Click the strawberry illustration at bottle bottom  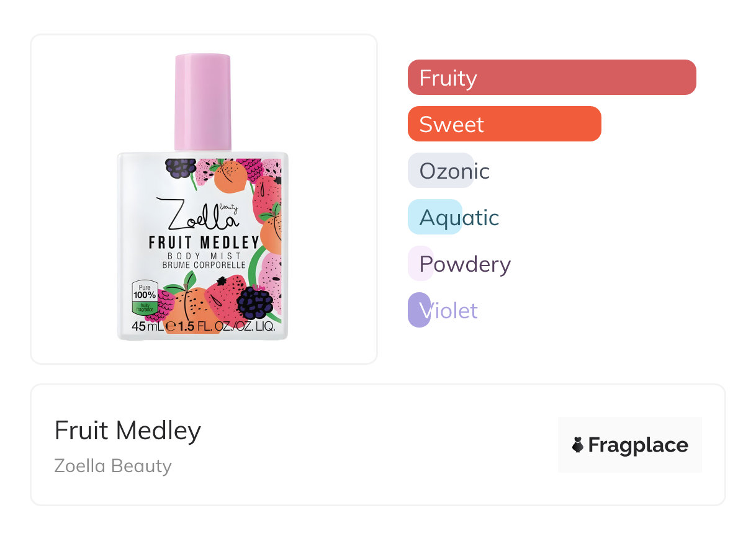click(225, 297)
